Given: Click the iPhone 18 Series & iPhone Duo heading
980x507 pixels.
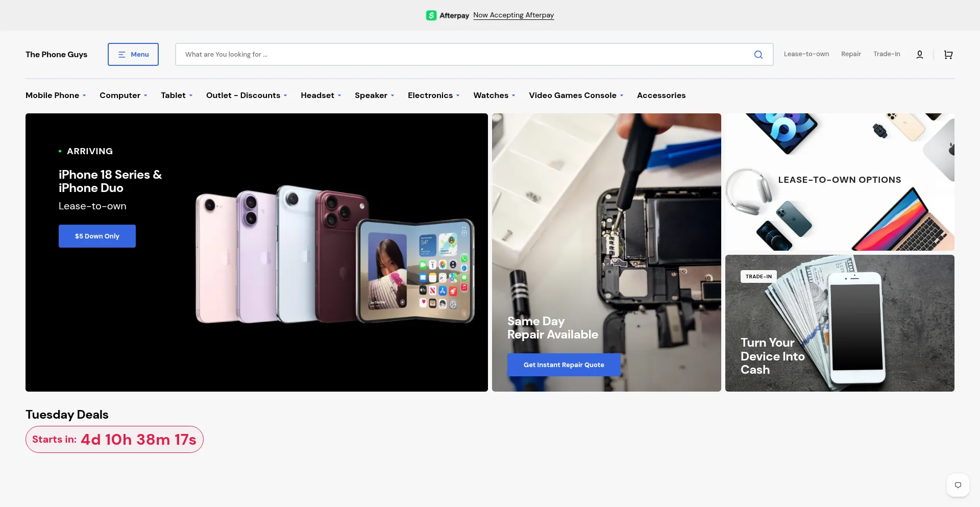Looking at the screenshot, I should [x=110, y=181].
